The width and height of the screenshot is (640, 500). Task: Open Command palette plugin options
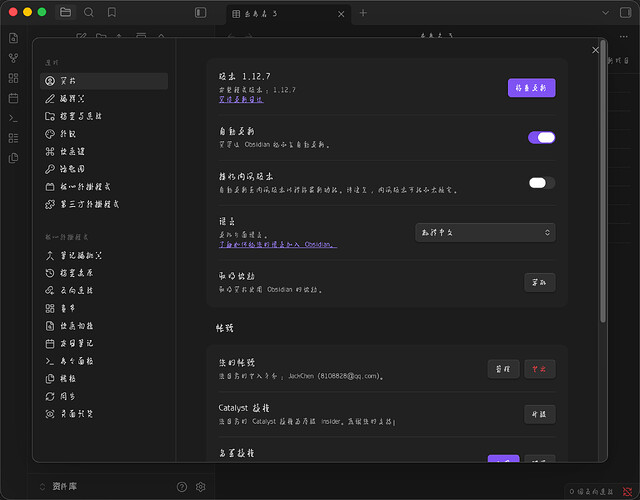pyautogui.click(x=104, y=361)
